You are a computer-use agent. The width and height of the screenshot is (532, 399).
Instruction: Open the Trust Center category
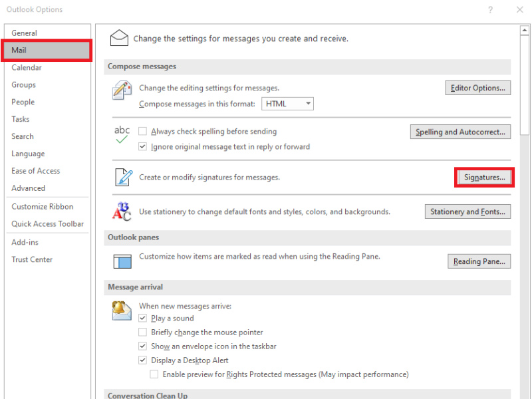pos(47,259)
